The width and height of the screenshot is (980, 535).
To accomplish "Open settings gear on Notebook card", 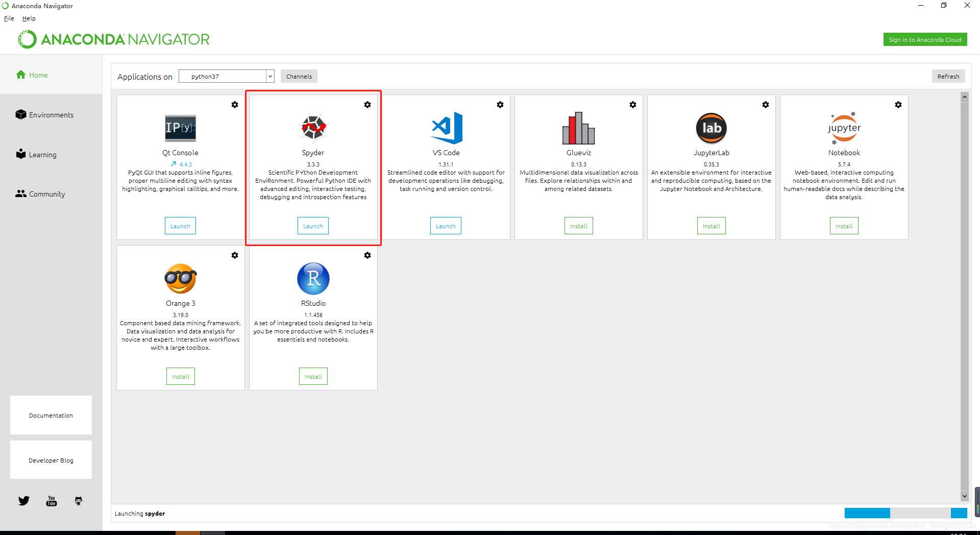I will [898, 105].
